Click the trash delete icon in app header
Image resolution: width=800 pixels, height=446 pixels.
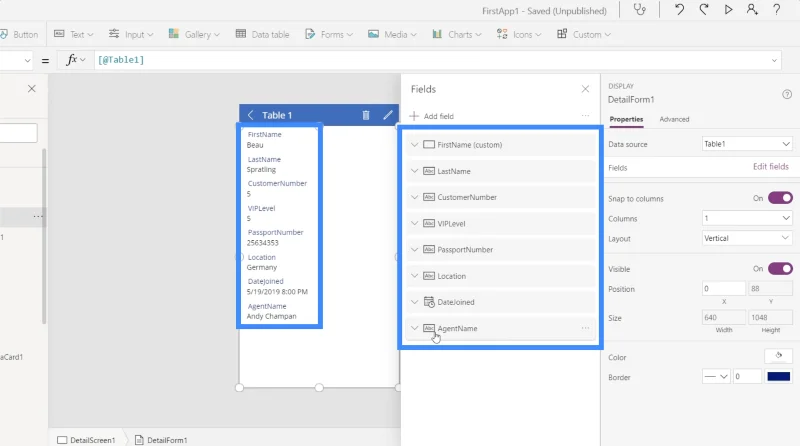366,115
